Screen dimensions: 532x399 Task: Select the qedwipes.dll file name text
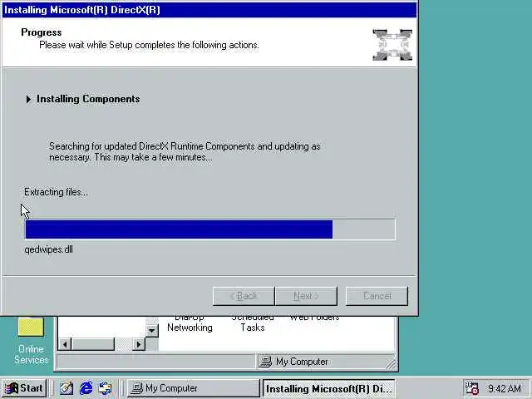coord(48,249)
